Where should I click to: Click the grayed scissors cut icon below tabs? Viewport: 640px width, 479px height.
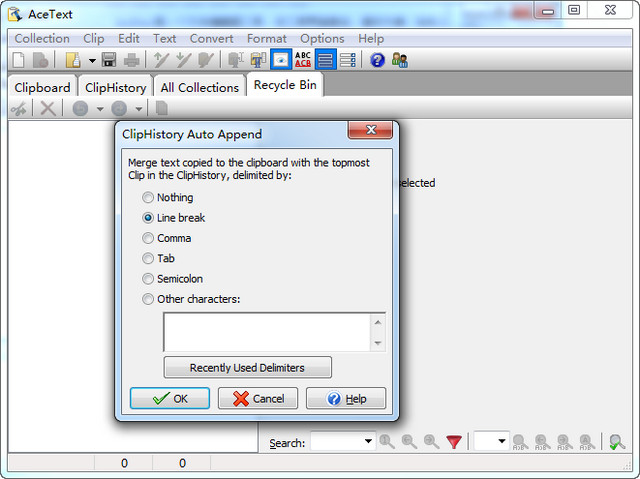pos(19,109)
